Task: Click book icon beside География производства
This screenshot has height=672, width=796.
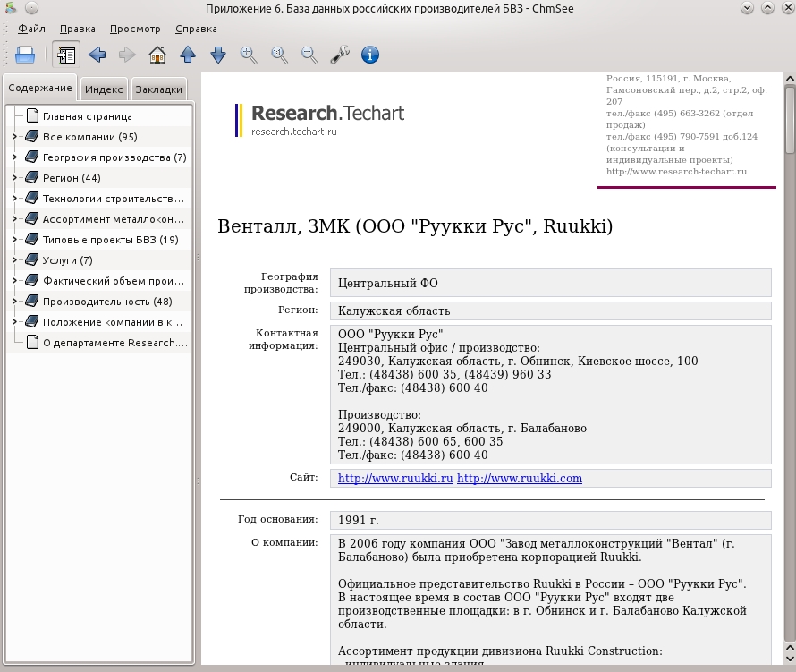Action: [x=32, y=157]
